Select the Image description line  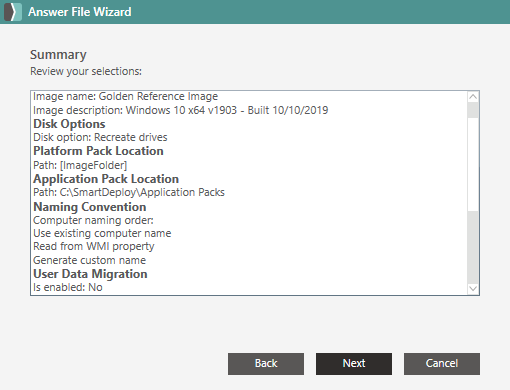181,110
